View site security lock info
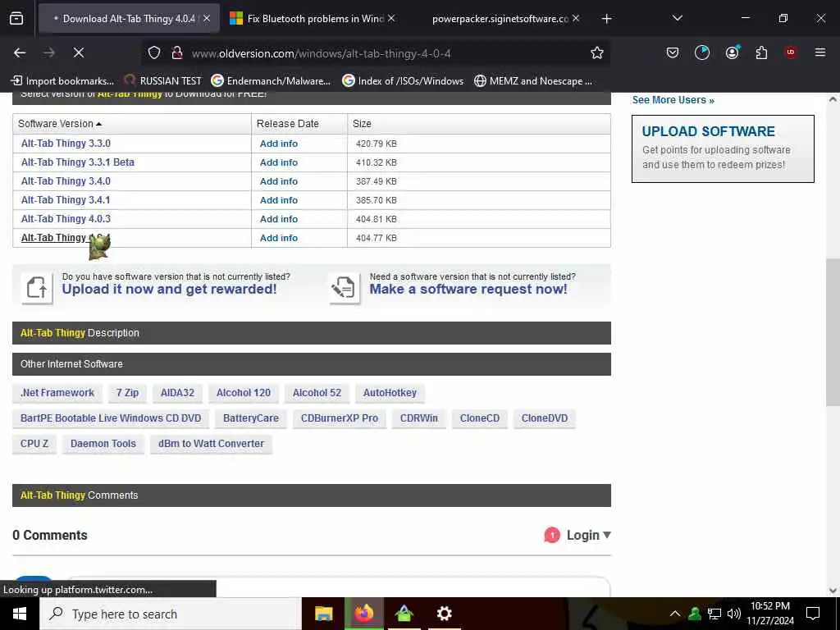 177,52
